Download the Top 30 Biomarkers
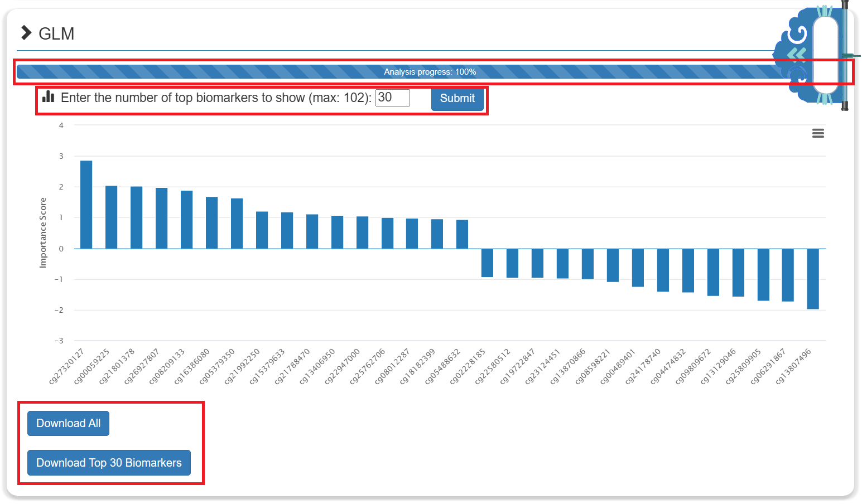 109,463
